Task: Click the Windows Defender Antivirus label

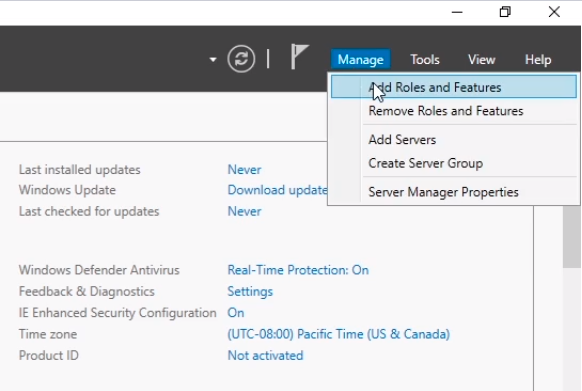Action: pyautogui.click(x=99, y=270)
